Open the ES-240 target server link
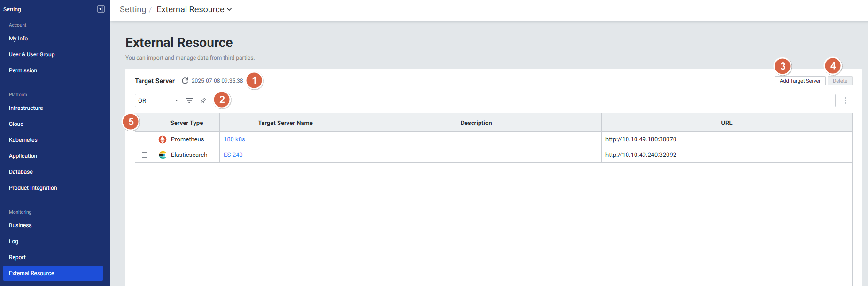The image size is (868, 286). coord(233,155)
